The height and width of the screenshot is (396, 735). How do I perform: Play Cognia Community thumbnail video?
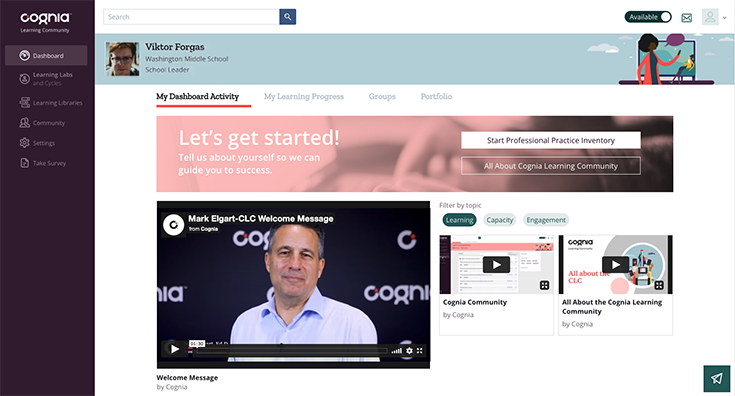(x=496, y=265)
